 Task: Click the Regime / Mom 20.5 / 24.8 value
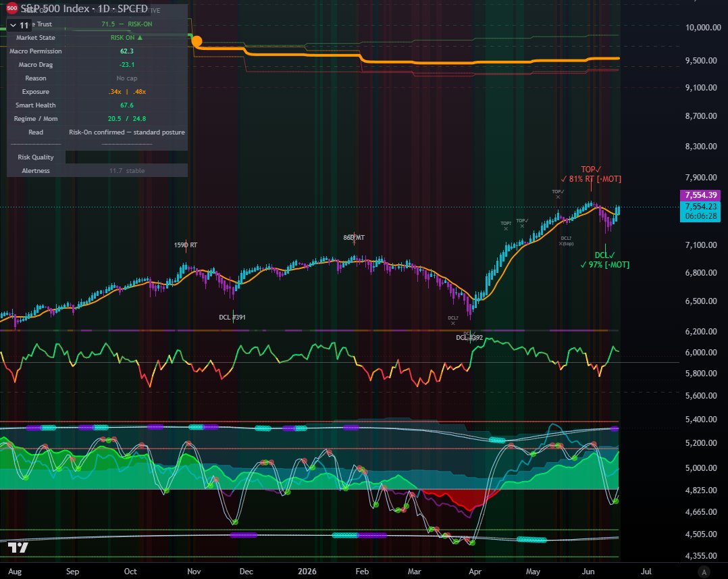(x=127, y=118)
